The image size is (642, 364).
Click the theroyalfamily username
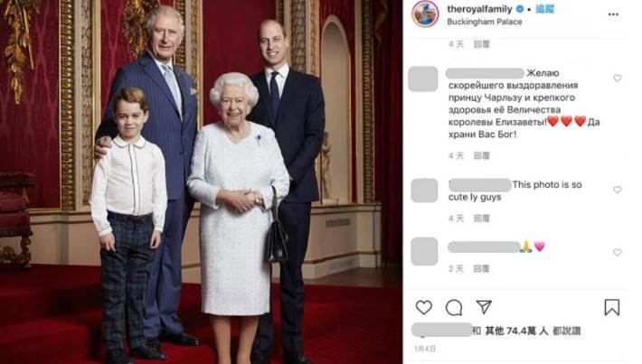479,9
